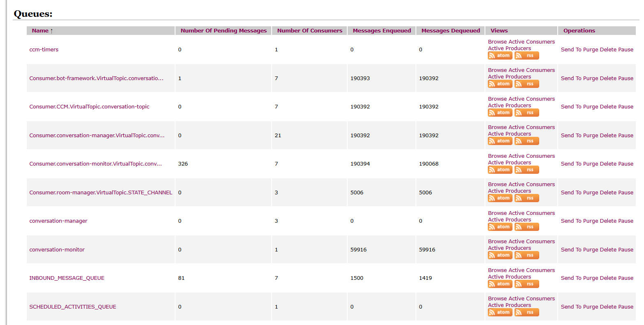
Task: Pause the conversation-monitor queue
Action: click(626, 250)
